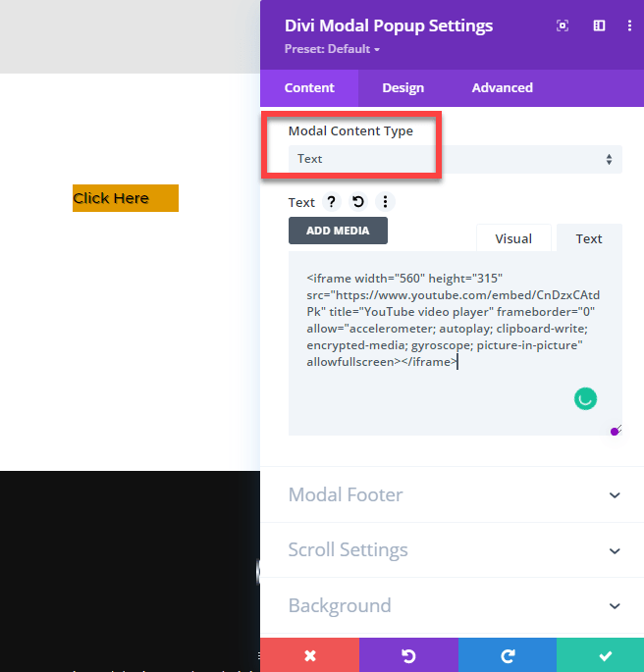Expand the Modal Footer section
This screenshot has width=644, height=672.
click(x=452, y=494)
